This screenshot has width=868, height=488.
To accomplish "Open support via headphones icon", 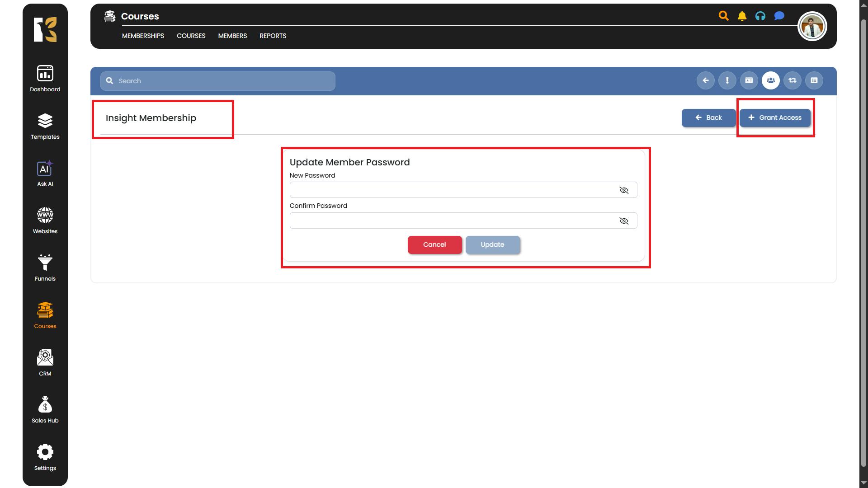I will coord(760,16).
